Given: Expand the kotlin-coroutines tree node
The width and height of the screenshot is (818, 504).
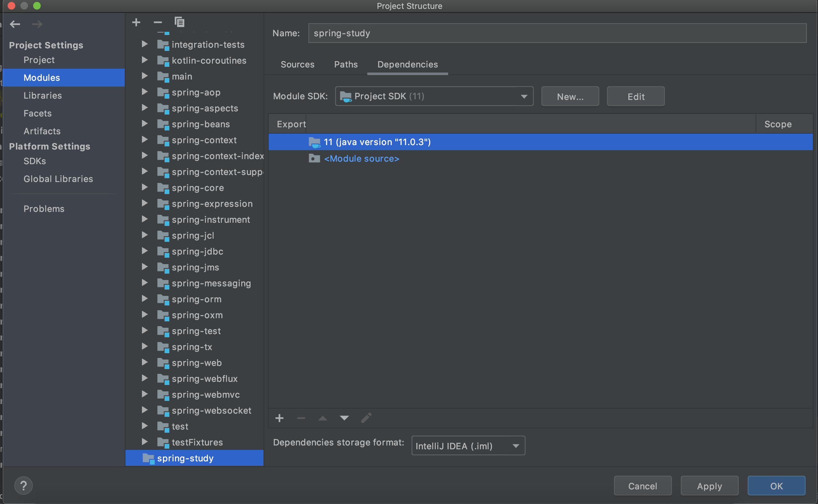Looking at the screenshot, I should 145,60.
